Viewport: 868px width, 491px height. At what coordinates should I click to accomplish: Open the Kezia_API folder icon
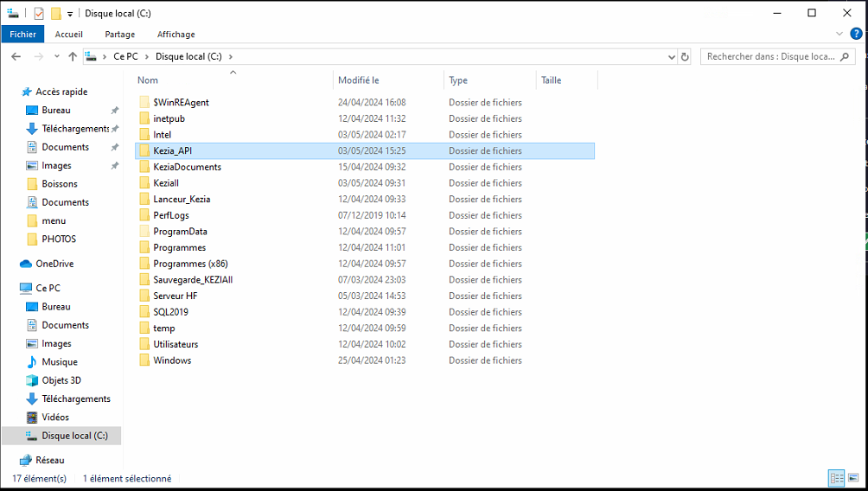[144, 150]
